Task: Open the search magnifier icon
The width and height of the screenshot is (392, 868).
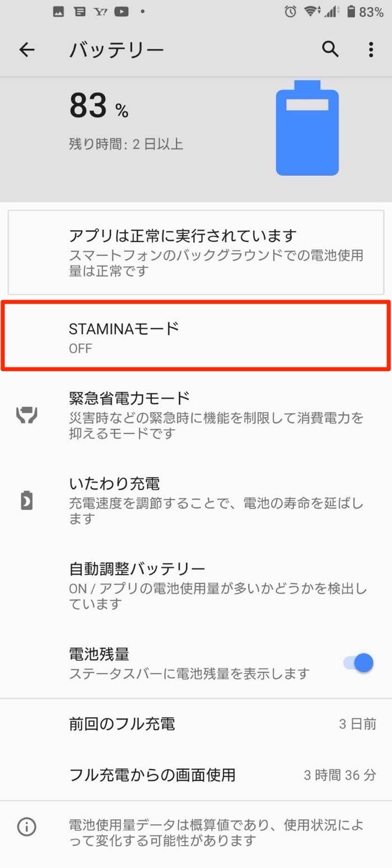Action: click(x=330, y=50)
